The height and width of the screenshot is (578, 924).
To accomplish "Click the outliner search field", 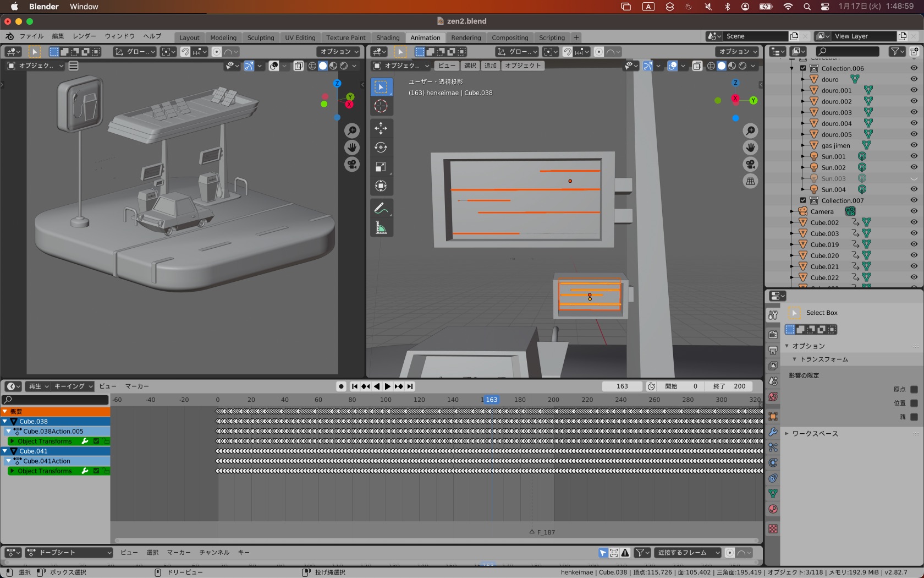I will point(847,52).
